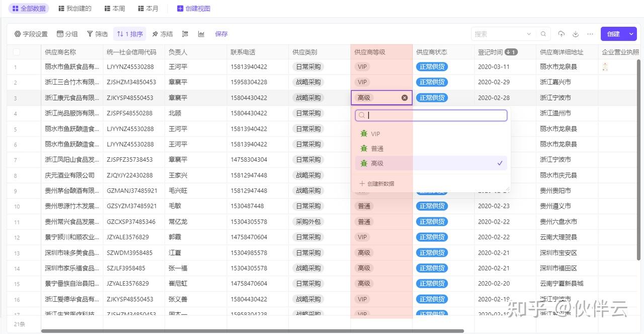This screenshot has height=334, width=644.
Task: Switch to the 本周 view tab
Action: click(x=115, y=9)
